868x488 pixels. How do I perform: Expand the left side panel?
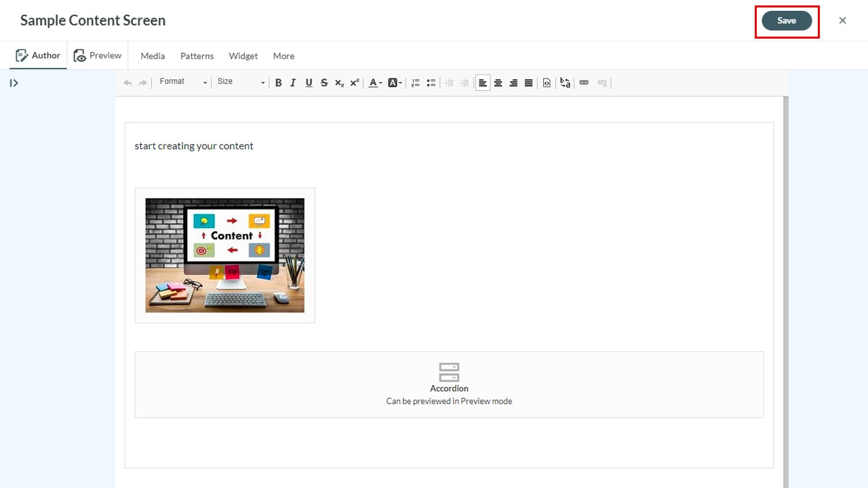(14, 83)
